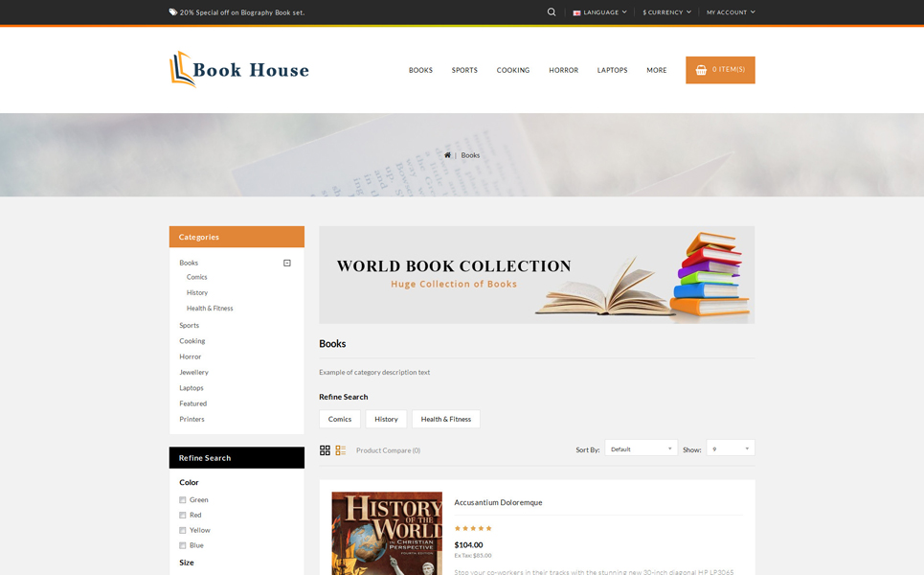Open the search magnifier icon
The height and width of the screenshot is (575, 924).
[x=551, y=11]
